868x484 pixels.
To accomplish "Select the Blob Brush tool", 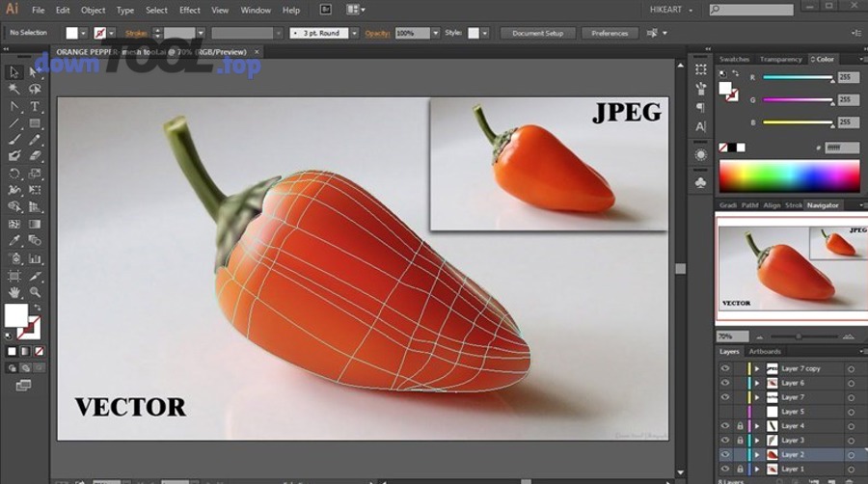I will click(x=14, y=156).
